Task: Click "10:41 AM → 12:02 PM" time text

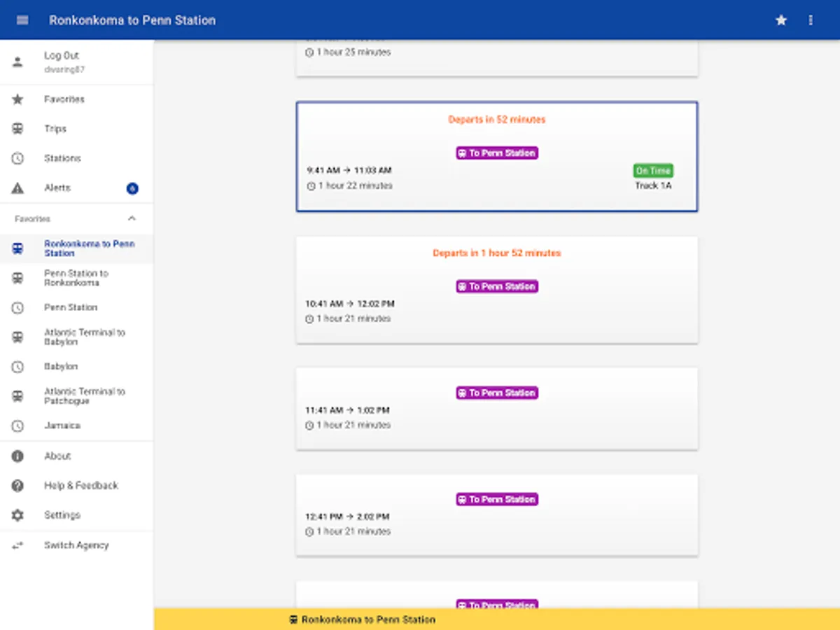Action: coord(350,304)
